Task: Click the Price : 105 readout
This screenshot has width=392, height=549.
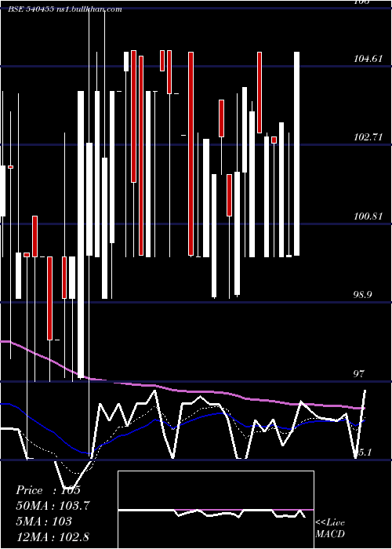Action: (x=49, y=490)
